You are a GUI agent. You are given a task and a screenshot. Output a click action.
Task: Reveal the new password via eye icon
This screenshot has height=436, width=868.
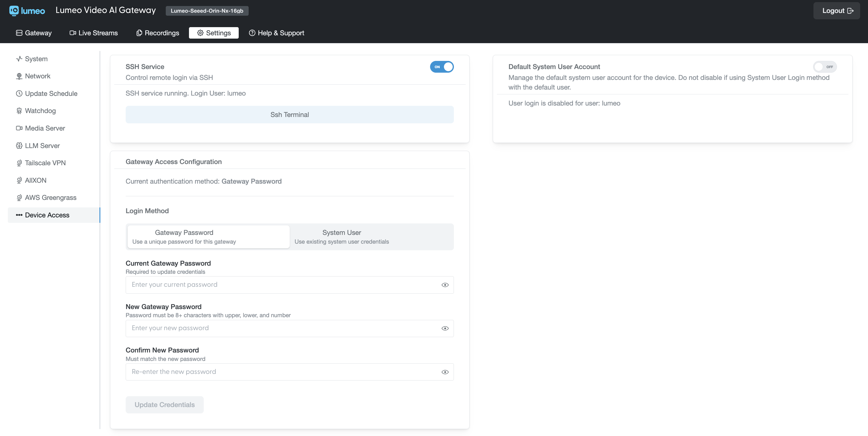[445, 328]
